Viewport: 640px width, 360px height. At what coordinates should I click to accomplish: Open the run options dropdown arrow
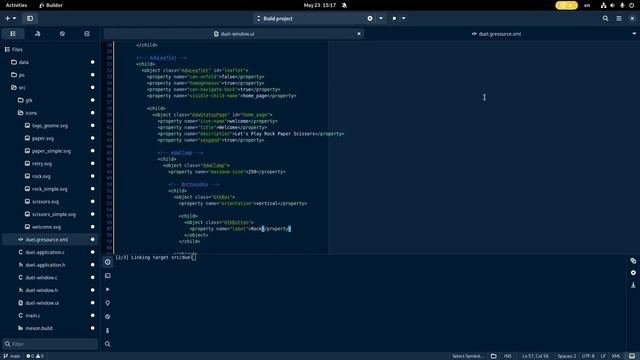[x=404, y=18]
